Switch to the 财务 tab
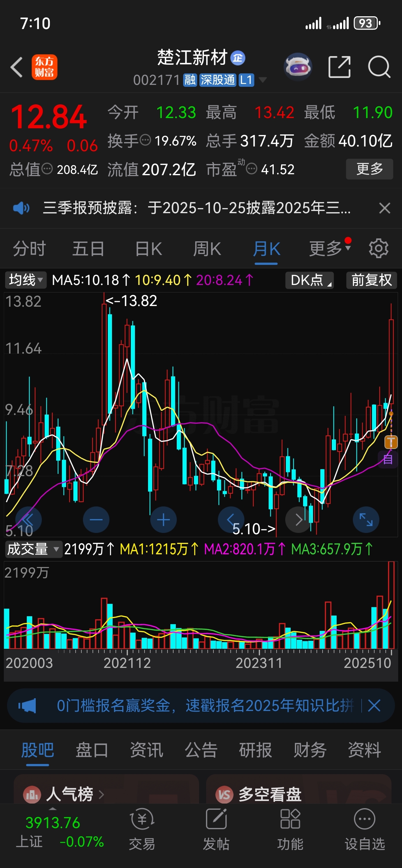The width and height of the screenshot is (402, 868). (x=310, y=750)
